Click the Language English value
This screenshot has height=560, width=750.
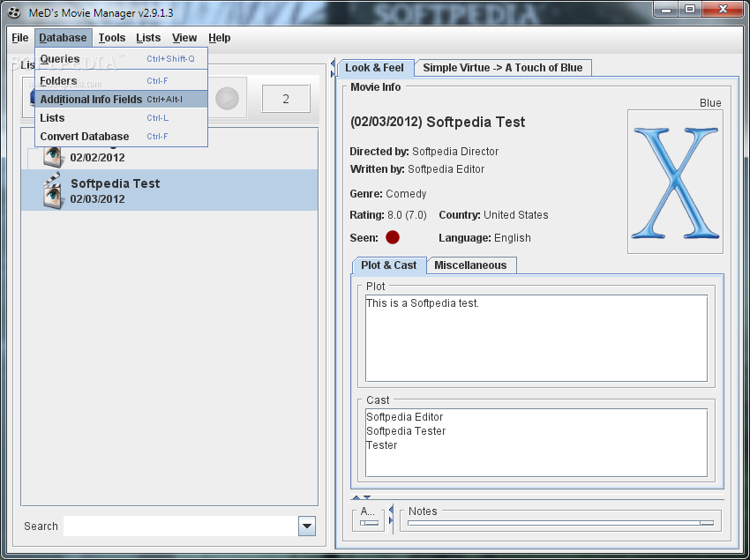tap(513, 238)
